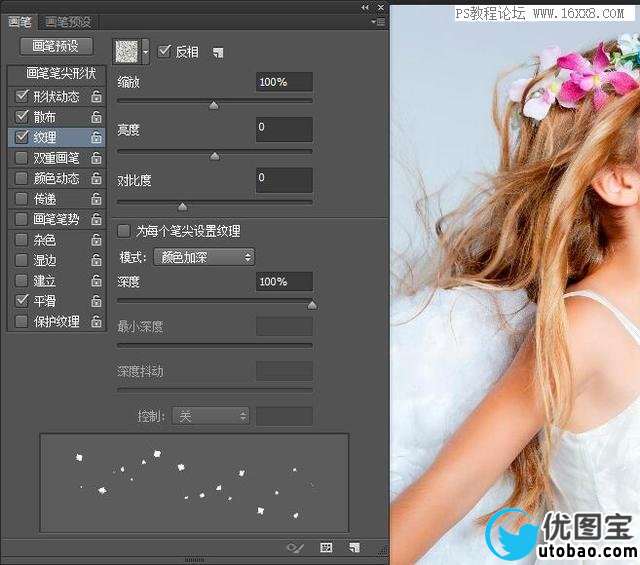Open the 控制 dropdown set to 关
This screenshot has width=640, height=565.
211,416
